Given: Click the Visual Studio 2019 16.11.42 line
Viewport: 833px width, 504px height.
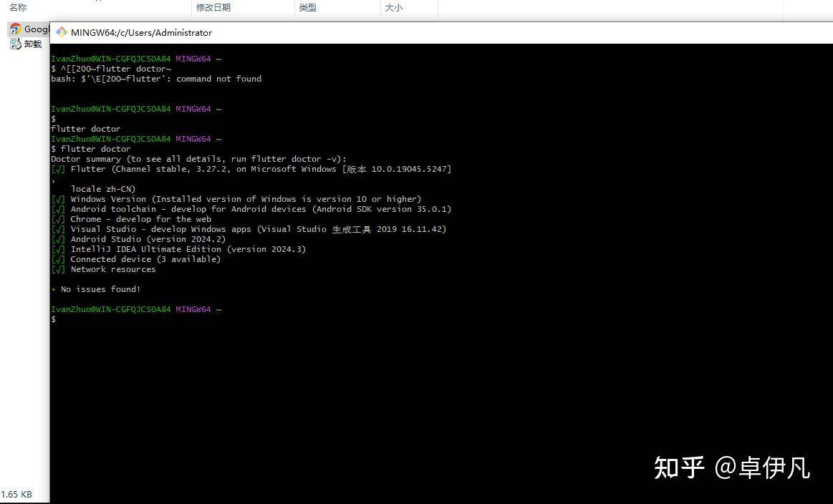Looking at the screenshot, I should 249,229.
